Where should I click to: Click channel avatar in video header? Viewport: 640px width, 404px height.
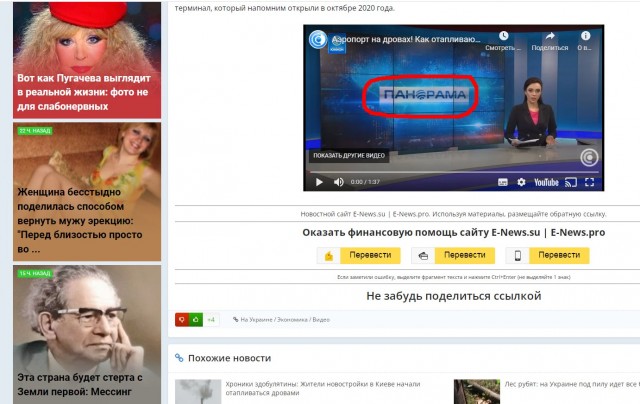tap(318, 40)
